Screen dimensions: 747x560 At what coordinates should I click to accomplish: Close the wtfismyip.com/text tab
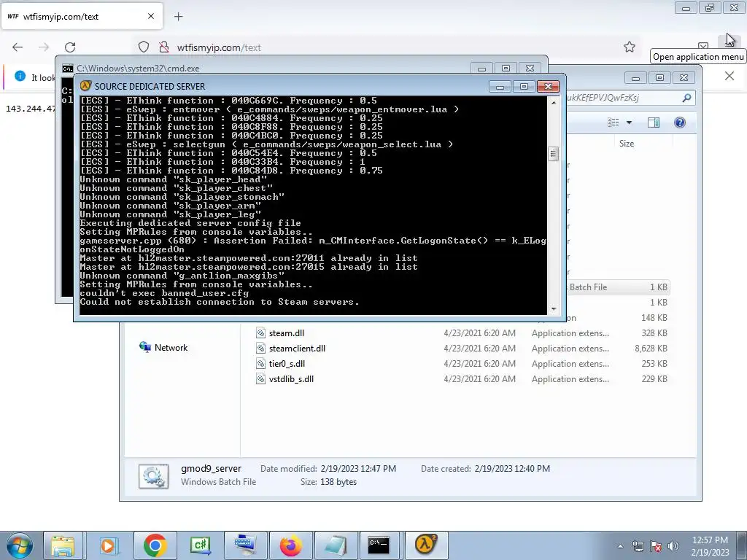(150, 16)
